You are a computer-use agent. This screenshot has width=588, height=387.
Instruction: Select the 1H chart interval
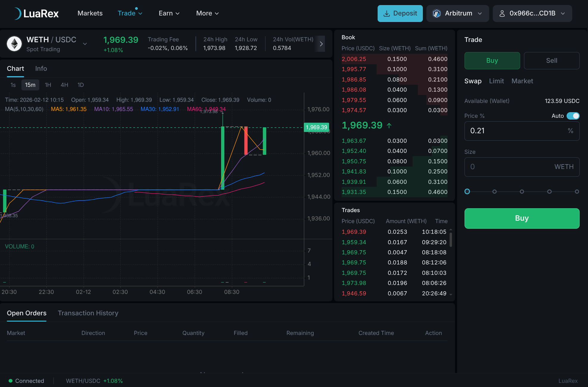[48, 85]
